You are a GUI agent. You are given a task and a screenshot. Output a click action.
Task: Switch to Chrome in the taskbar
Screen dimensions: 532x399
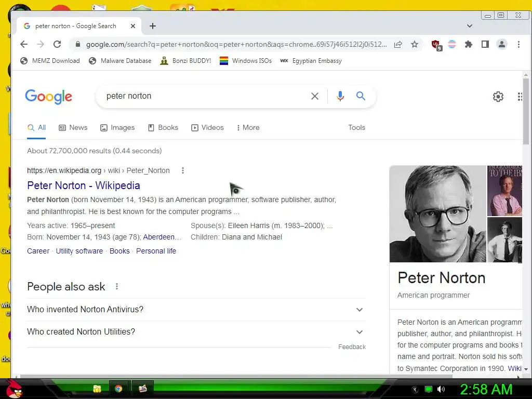tap(118, 389)
